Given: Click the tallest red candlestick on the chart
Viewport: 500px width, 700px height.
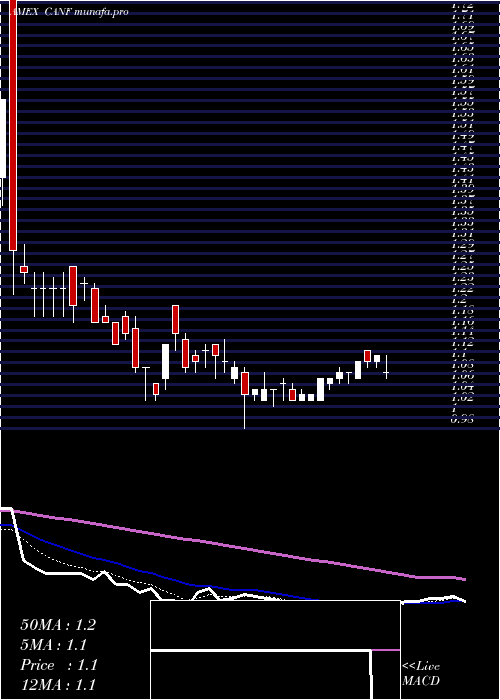Looking at the screenshot, I should (13, 125).
